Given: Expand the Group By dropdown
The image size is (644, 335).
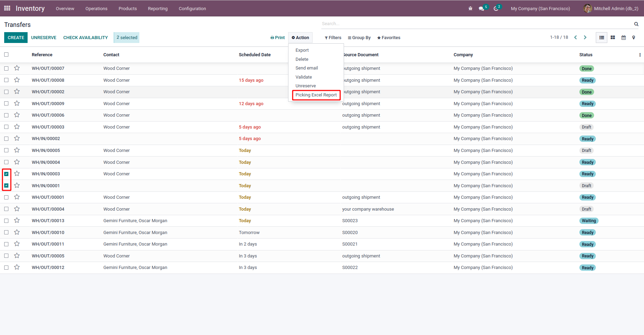Looking at the screenshot, I should [359, 38].
